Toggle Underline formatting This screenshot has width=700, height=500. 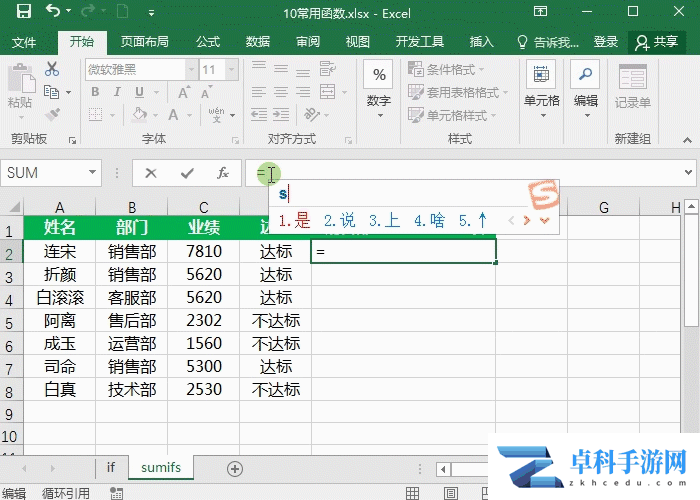point(139,92)
